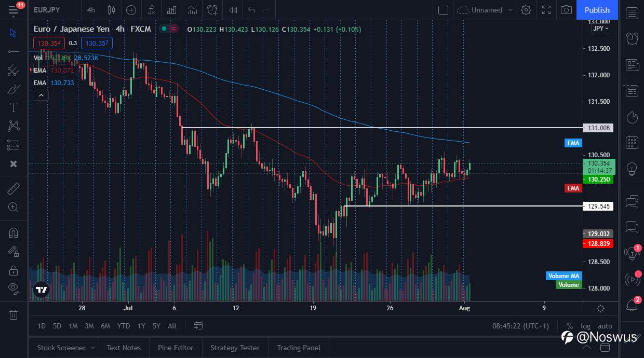Screen dimensions: 644x358
Task: Open the go-to-date calendar icon
Action: click(198, 326)
